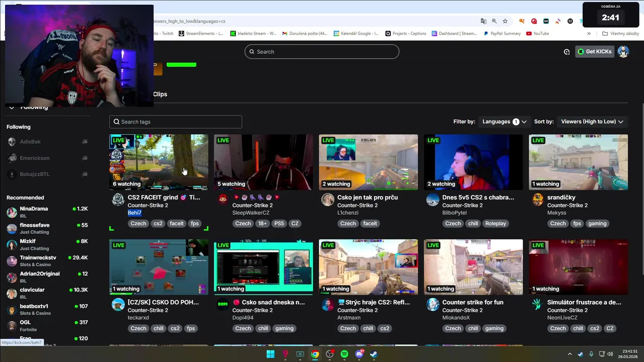Viewport: 644px width, 362px height.
Task: Show hidden system tray icons
Action: pyautogui.click(x=570, y=354)
